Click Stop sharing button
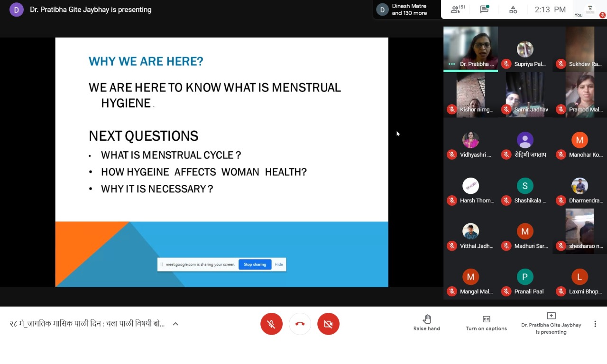The height and width of the screenshot is (364, 607). [x=255, y=264]
